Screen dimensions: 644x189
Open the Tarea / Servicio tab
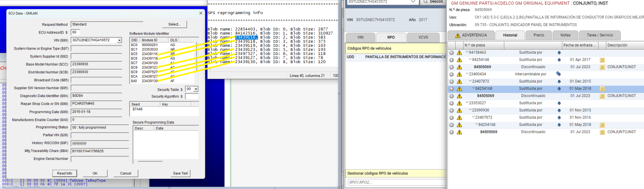point(600,35)
